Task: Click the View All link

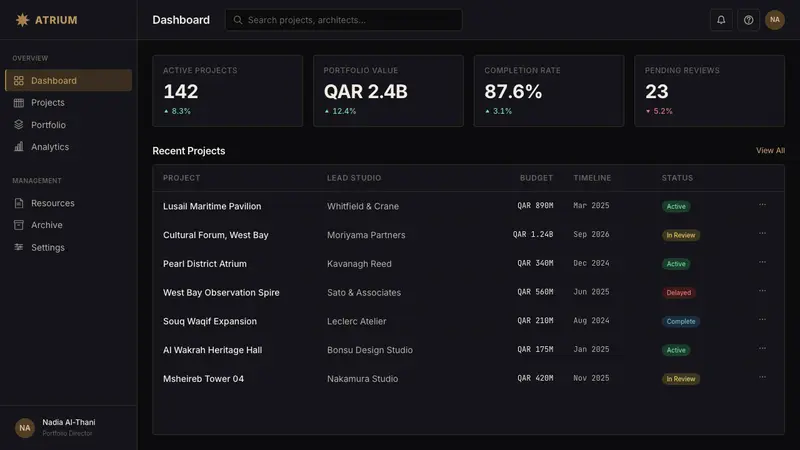Action: (770, 151)
